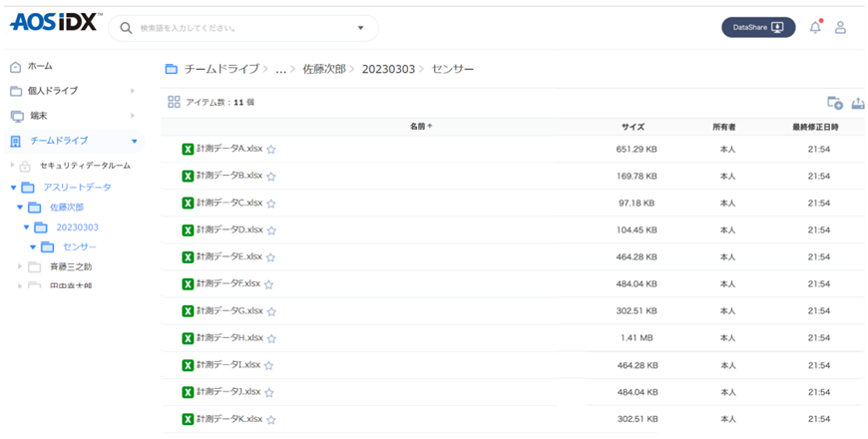Expand the 斉藤三之助 tree arrow
Viewport: 868px width, 439px height.
20,266
